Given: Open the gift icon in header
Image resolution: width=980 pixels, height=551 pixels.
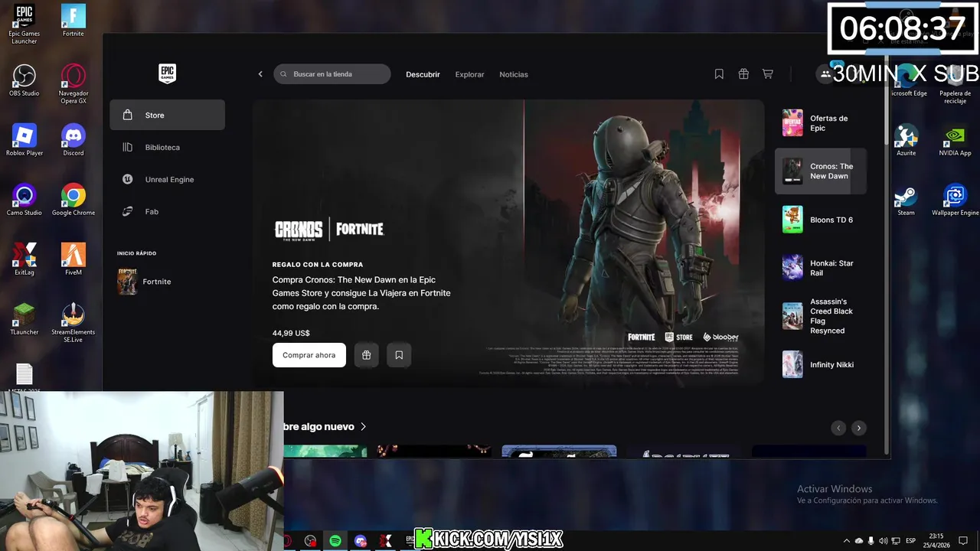Looking at the screenshot, I should click(743, 74).
